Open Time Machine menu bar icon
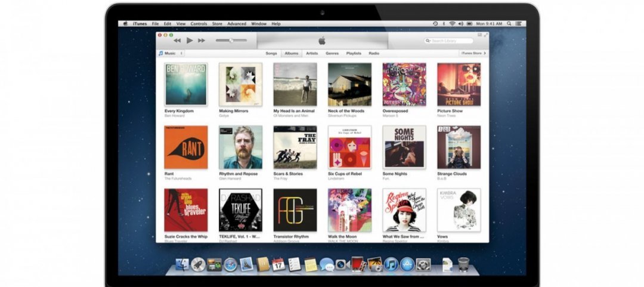This screenshot has width=644, height=287. (x=435, y=24)
